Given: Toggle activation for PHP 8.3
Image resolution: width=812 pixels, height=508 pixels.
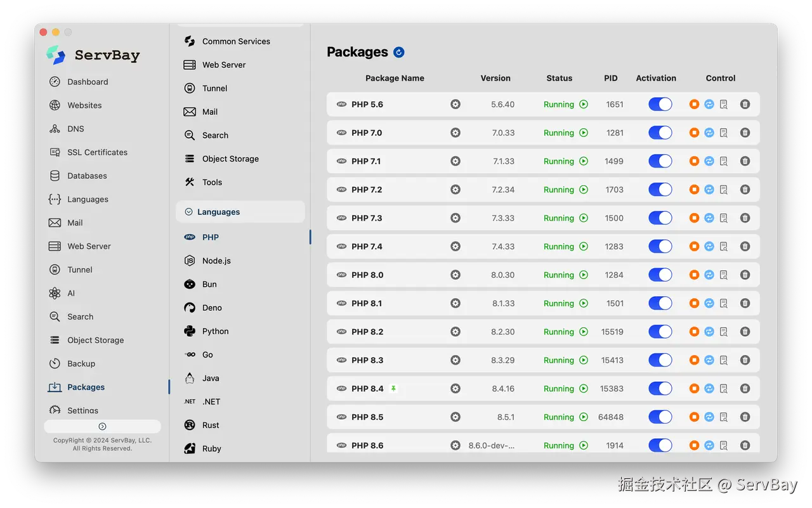Looking at the screenshot, I should [660, 360].
